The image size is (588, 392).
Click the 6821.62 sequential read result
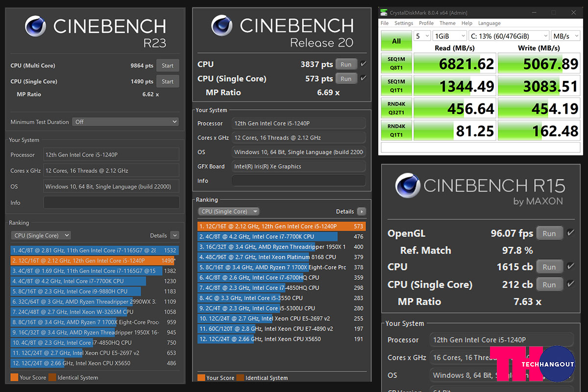(454, 63)
